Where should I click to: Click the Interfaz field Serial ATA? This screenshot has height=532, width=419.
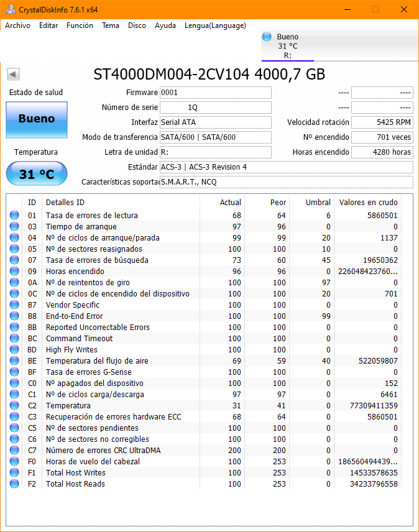pyautogui.click(x=216, y=122)
